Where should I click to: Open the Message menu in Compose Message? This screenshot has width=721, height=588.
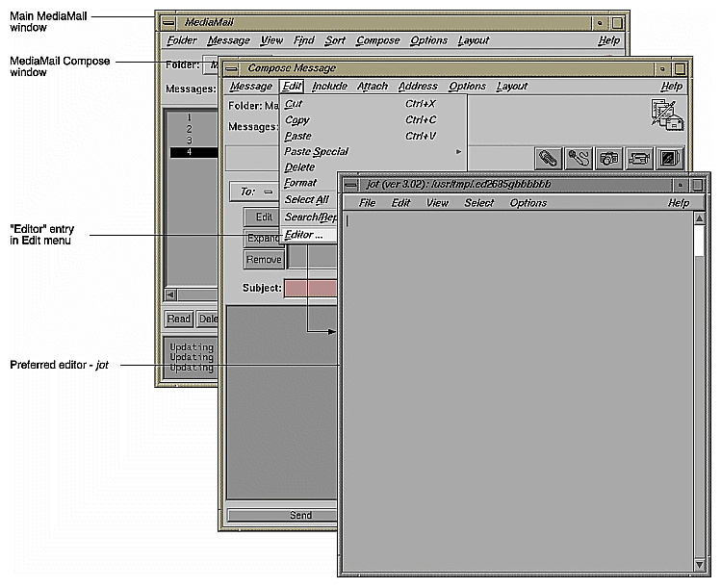tap(251, 86)
